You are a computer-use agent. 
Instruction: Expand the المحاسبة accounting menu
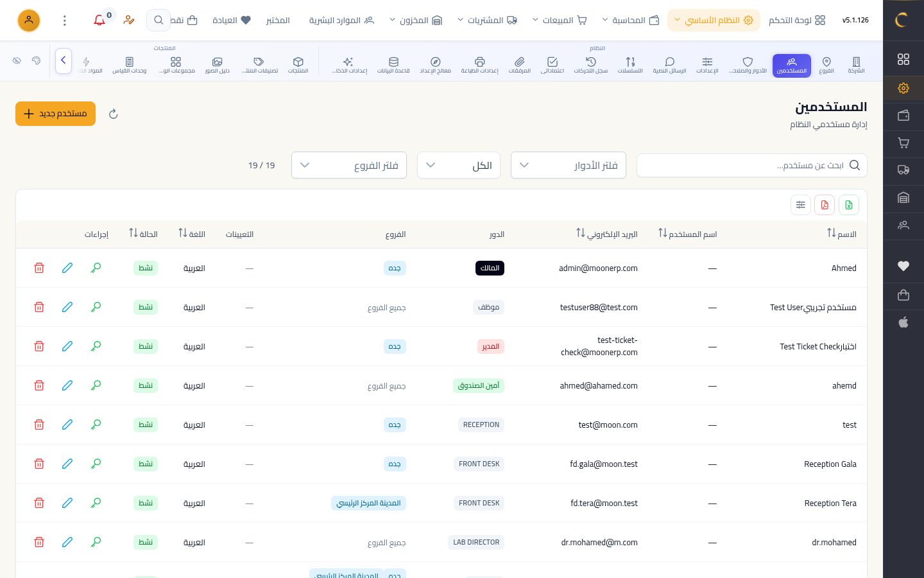coord(631,21)
